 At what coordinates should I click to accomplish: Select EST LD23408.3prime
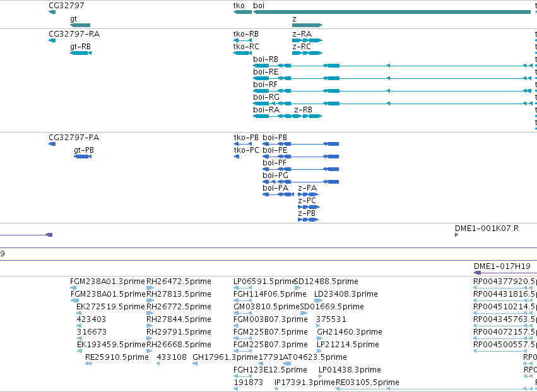tap(319, 300)
